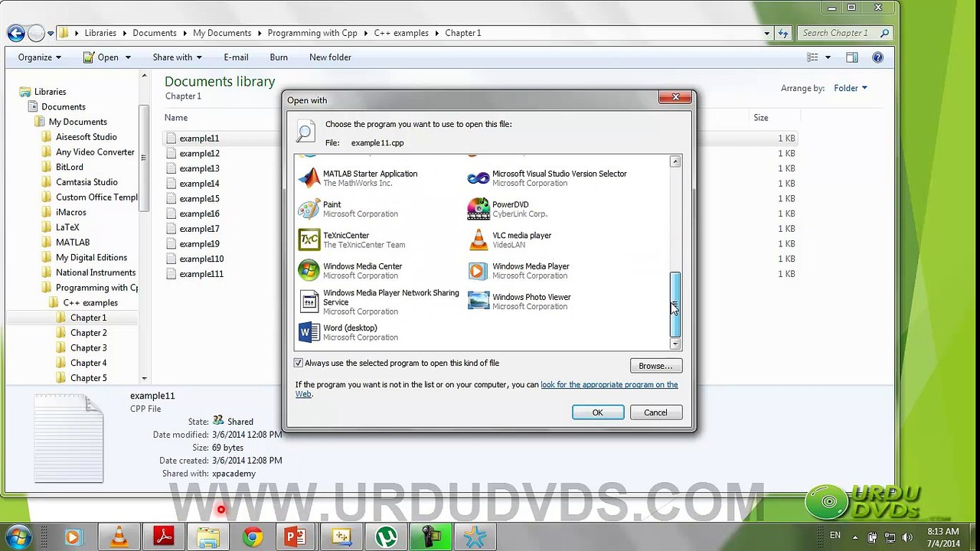Click program list scroll down arrow
The height and width of the screenshot is (551, 980).
(x=675, y=345)
